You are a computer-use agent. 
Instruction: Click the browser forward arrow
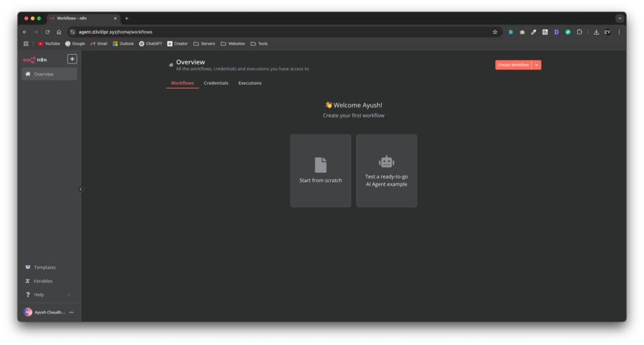(36, 32)
